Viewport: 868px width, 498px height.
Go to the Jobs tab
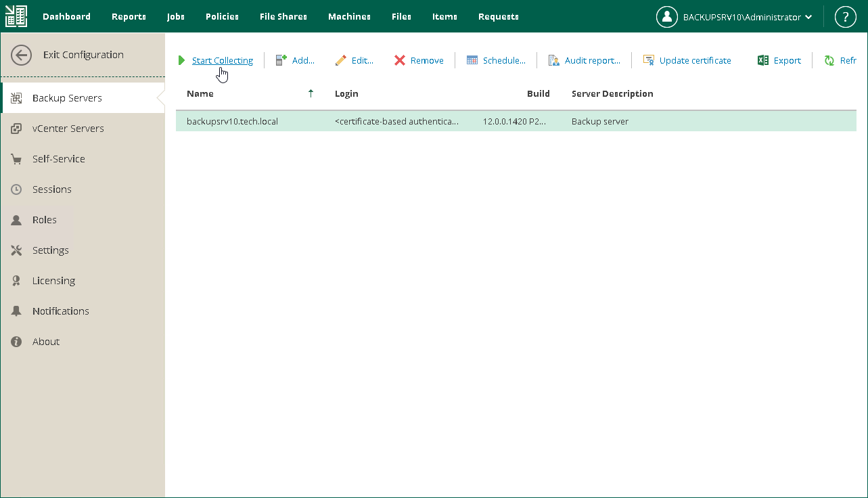[x=176, y=16]
